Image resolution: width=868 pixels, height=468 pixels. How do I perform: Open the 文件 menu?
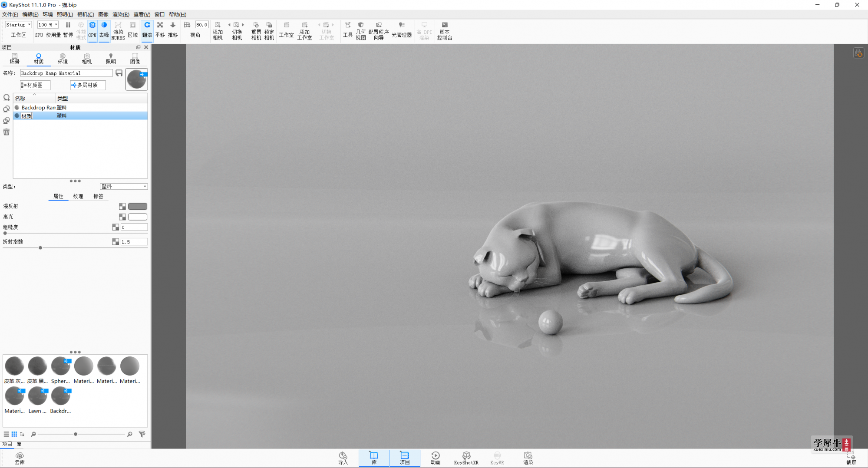[x=10, y=14]
